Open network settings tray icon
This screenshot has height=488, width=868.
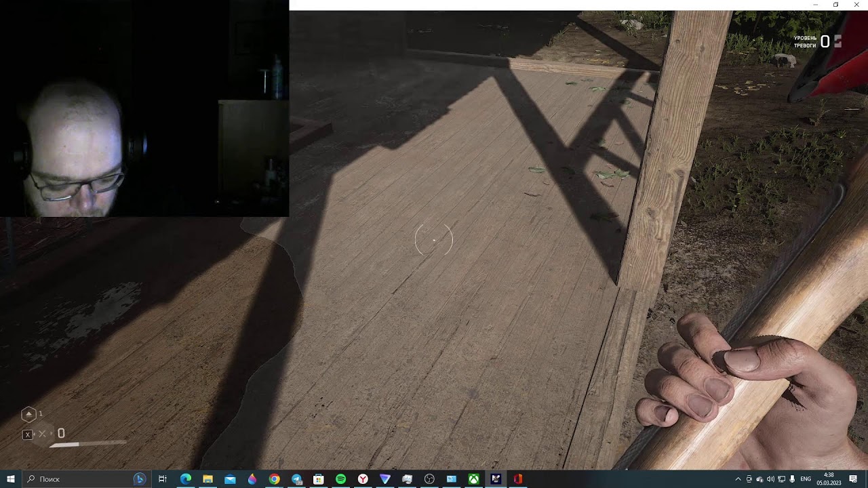(781, 479)
